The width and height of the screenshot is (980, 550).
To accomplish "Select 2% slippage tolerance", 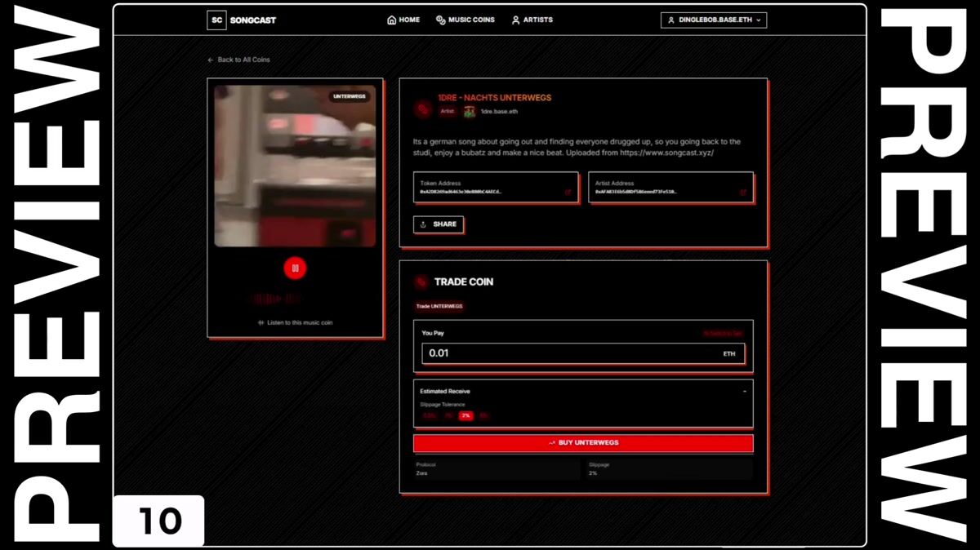I will [x=465, y=416].
